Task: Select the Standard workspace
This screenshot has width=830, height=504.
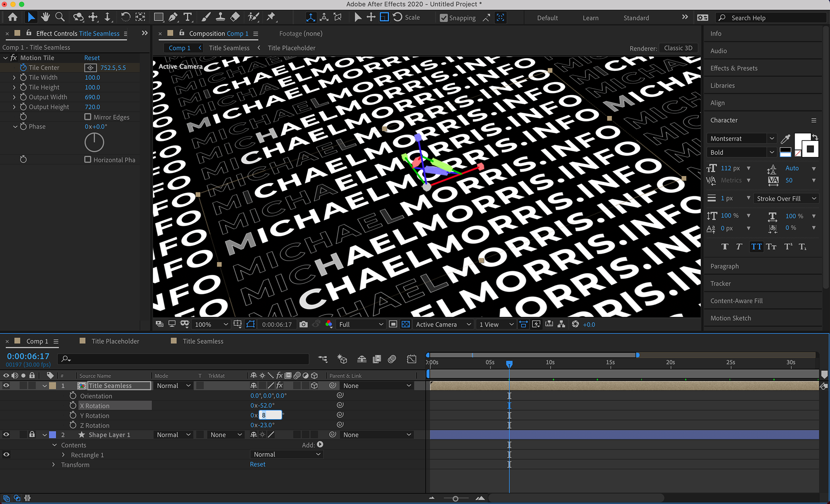Action: tap(636, 18)
